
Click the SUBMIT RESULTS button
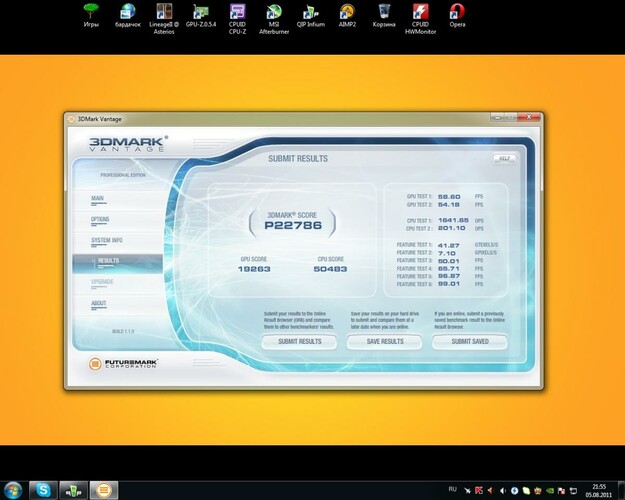point(299,342)
